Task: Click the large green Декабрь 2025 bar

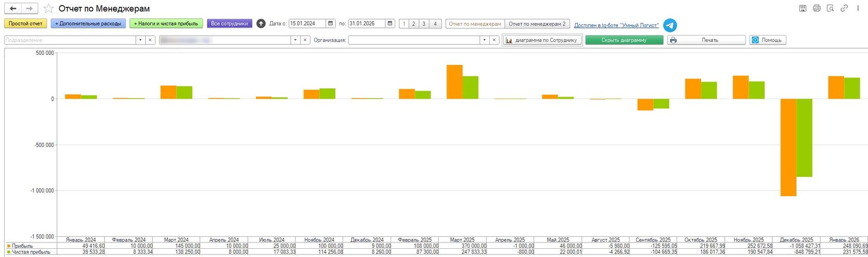Action: 804,138
